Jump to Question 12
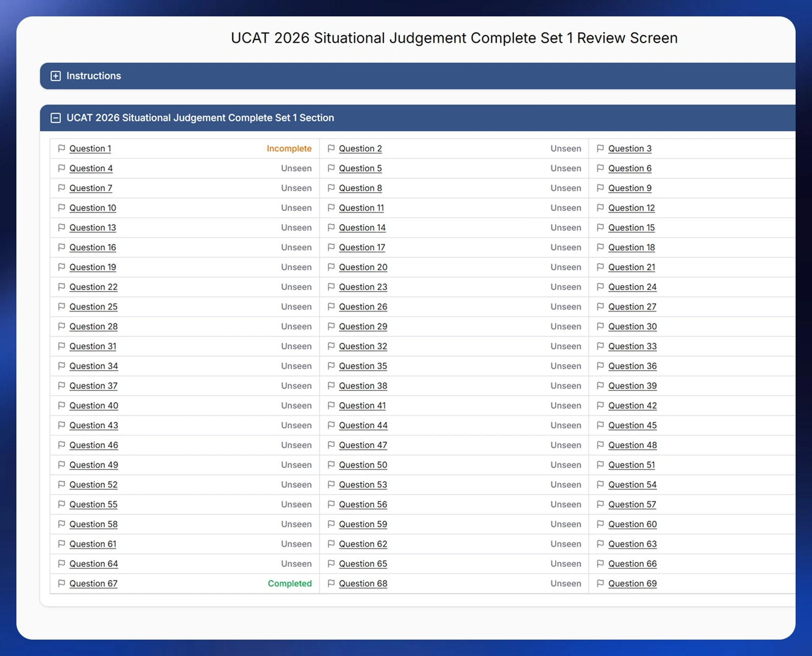Viewport: 812px width, 656px height. click(632, 208)
